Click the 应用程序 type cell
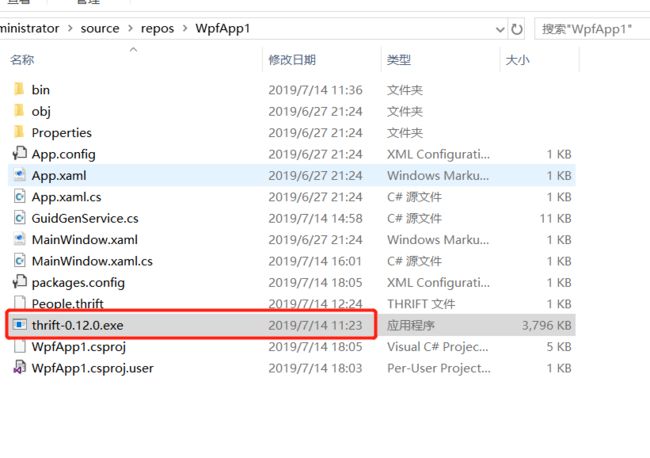 pos(410,325)
